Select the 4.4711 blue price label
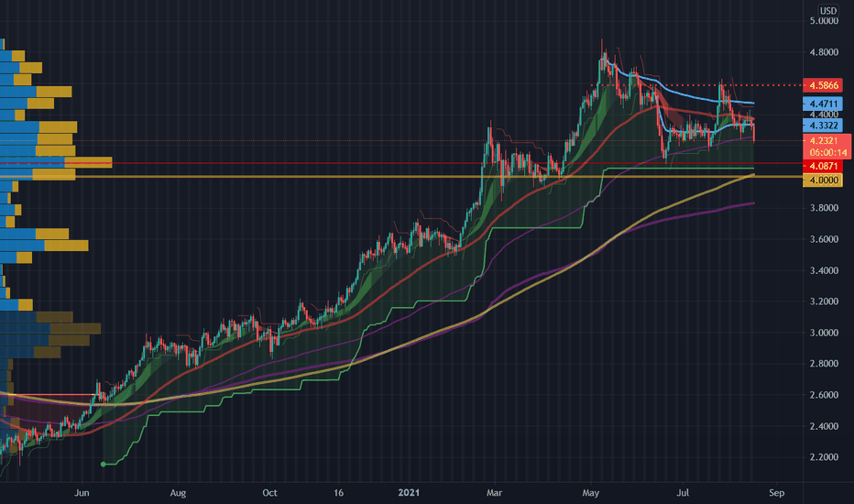The height and width of the screenshot is (504, 854). 823,104
